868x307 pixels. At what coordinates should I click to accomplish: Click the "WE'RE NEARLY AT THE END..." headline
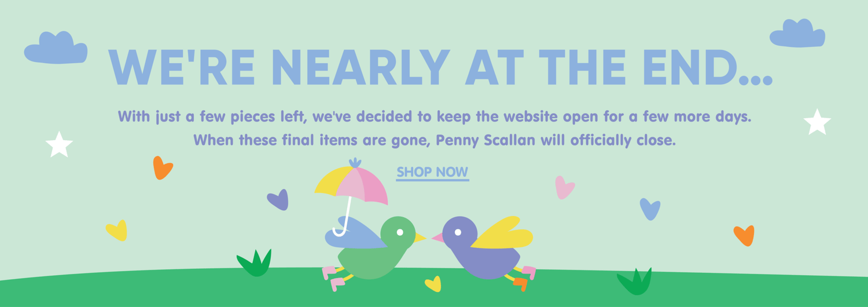click(440, 68)
